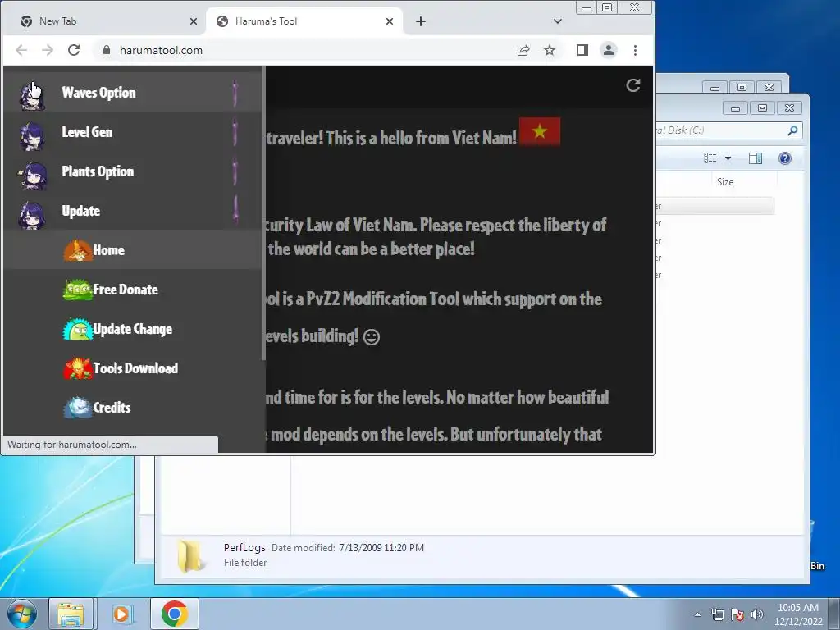Click the Update Change plant icon
Viewport: 840px width, 630px height.
pos(78,329)
